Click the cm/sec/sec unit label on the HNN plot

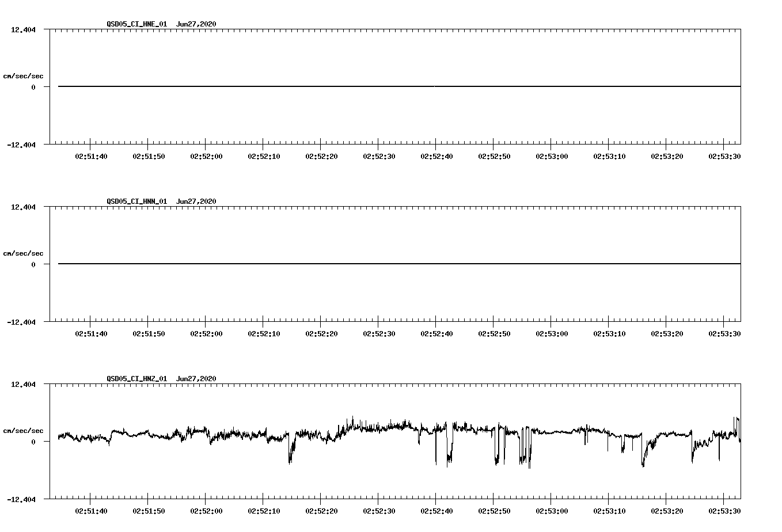(23, 253)
